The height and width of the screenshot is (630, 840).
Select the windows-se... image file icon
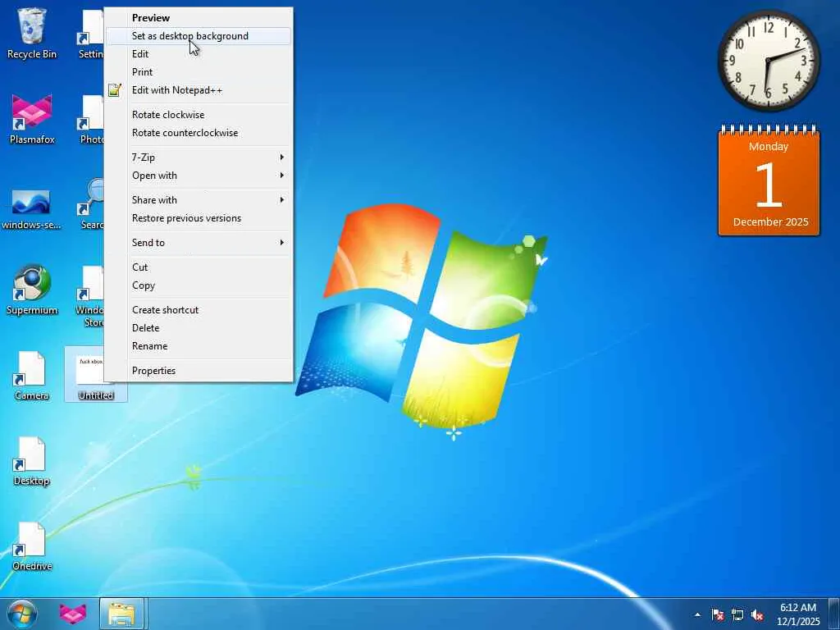point(31,209)
